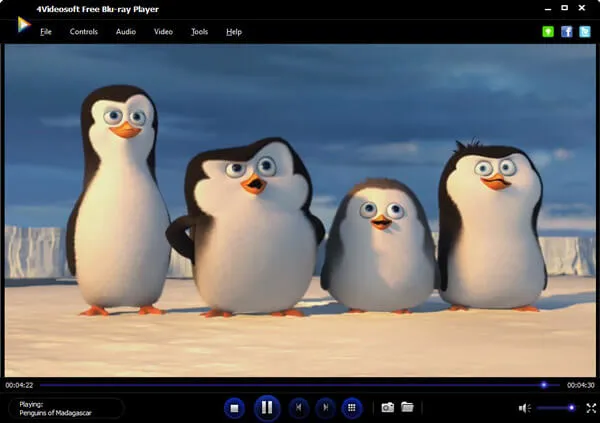Image resolution: width=600 pixels, height=423 pixels.
Task: Click the Penguins of Madagascar title
Action: pyautogui.click(x=55, y=413)
